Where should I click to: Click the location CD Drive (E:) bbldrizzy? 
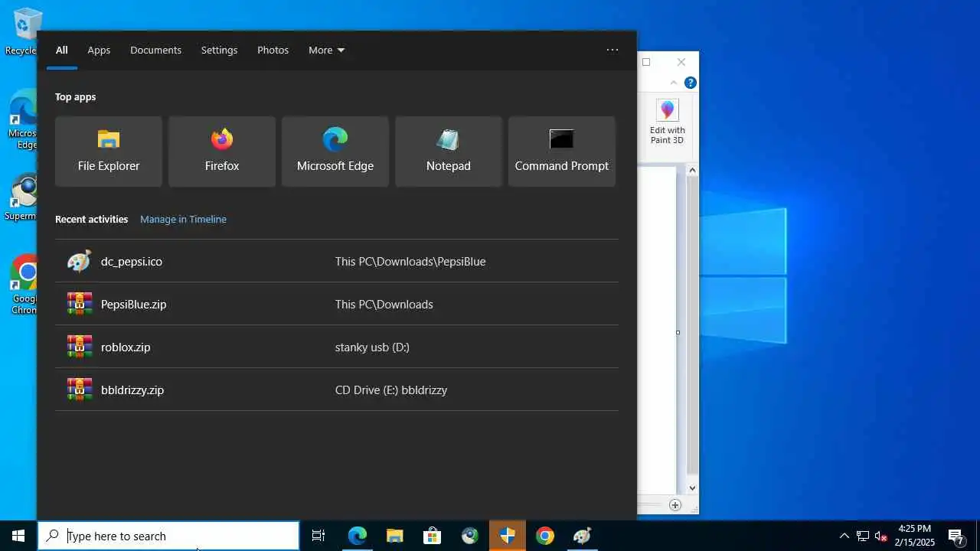[391, 390]
